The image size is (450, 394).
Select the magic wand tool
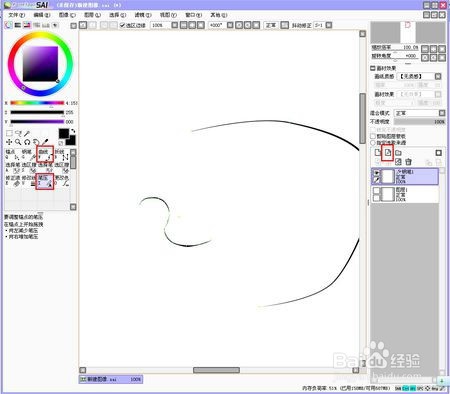(27, 134)
